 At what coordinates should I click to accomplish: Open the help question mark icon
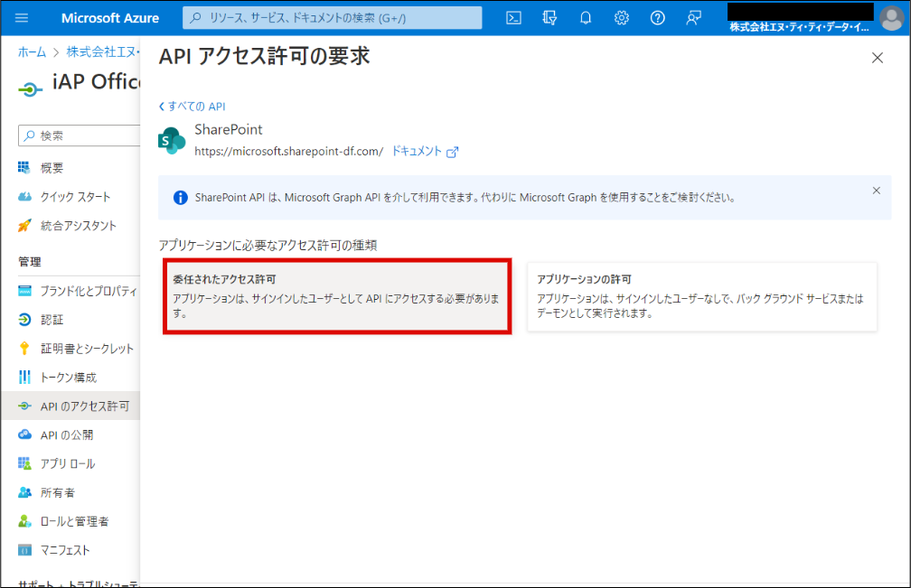pos(657,18)
